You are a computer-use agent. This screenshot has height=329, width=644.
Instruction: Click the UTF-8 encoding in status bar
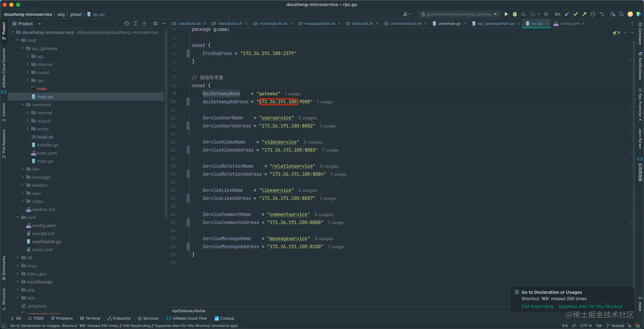pos(586,326)
